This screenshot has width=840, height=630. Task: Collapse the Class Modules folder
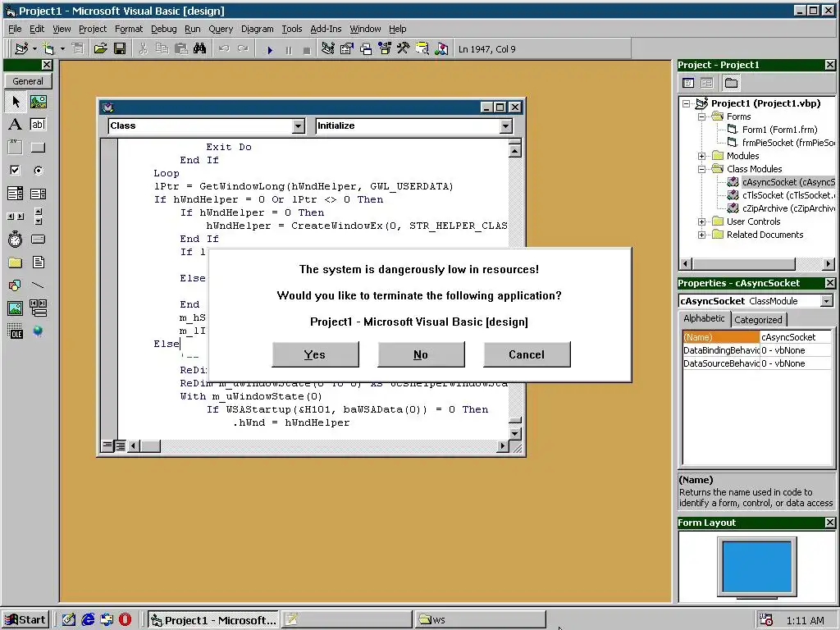[702, 169]
